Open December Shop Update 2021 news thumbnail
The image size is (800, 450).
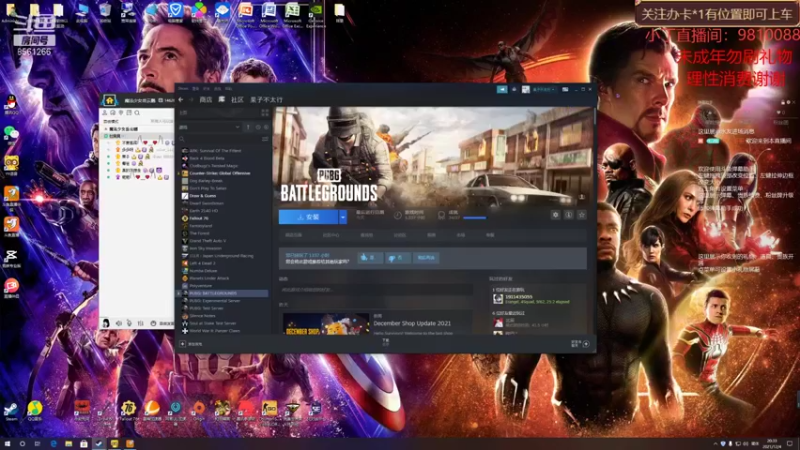326,323
